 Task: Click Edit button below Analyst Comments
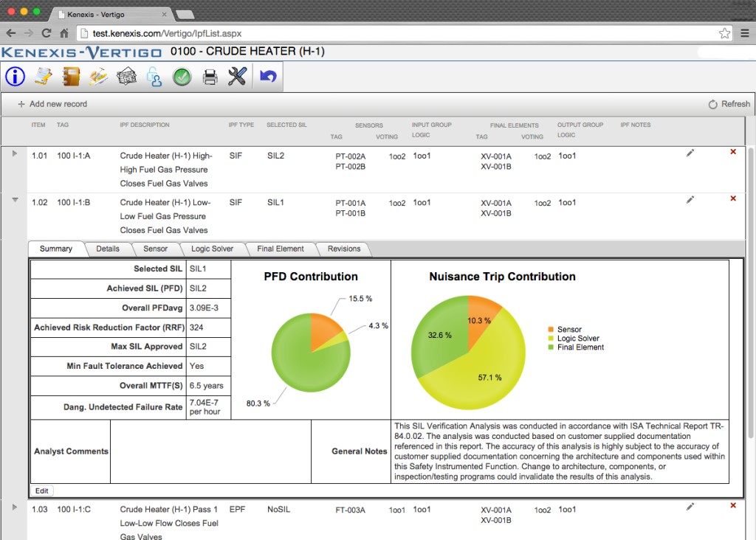pyautogui.click(x=42, y=491)
